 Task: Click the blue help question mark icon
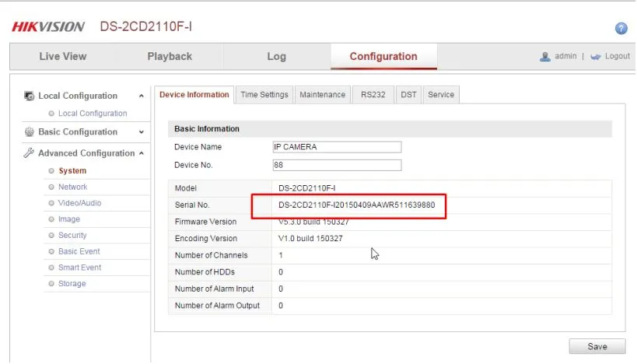coord(621,28)
